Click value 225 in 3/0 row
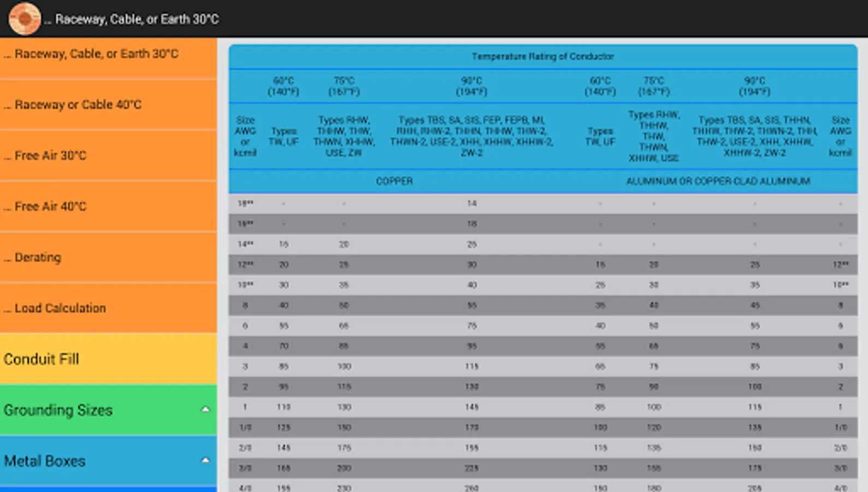868x492 pixels. 472,468
